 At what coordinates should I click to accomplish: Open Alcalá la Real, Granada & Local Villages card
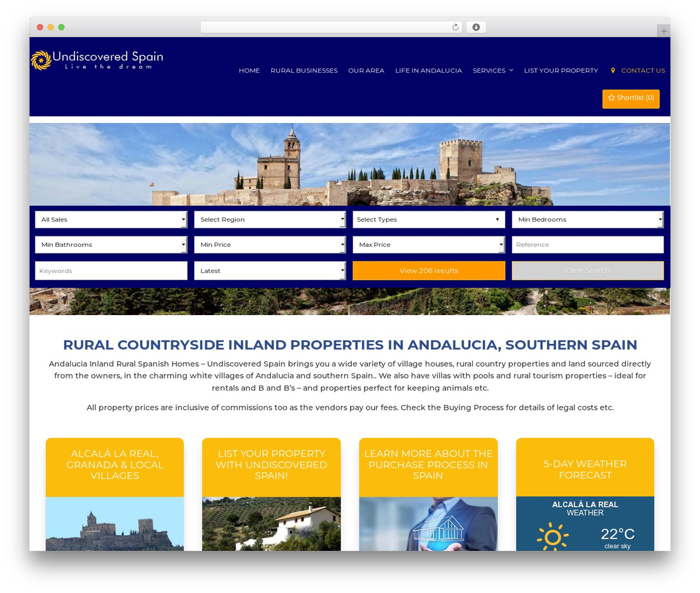coord(115,465)
